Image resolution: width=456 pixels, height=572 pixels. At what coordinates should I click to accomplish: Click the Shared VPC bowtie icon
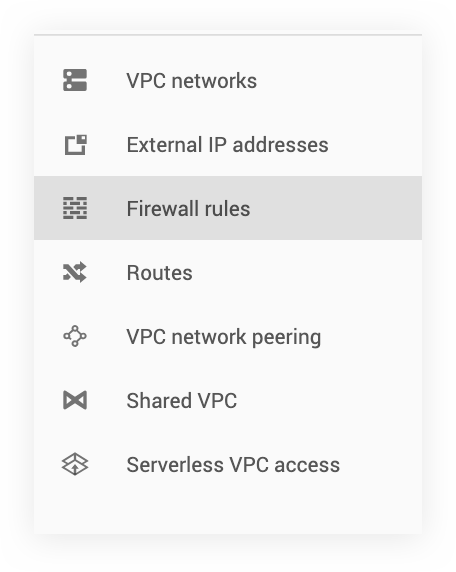75,400
